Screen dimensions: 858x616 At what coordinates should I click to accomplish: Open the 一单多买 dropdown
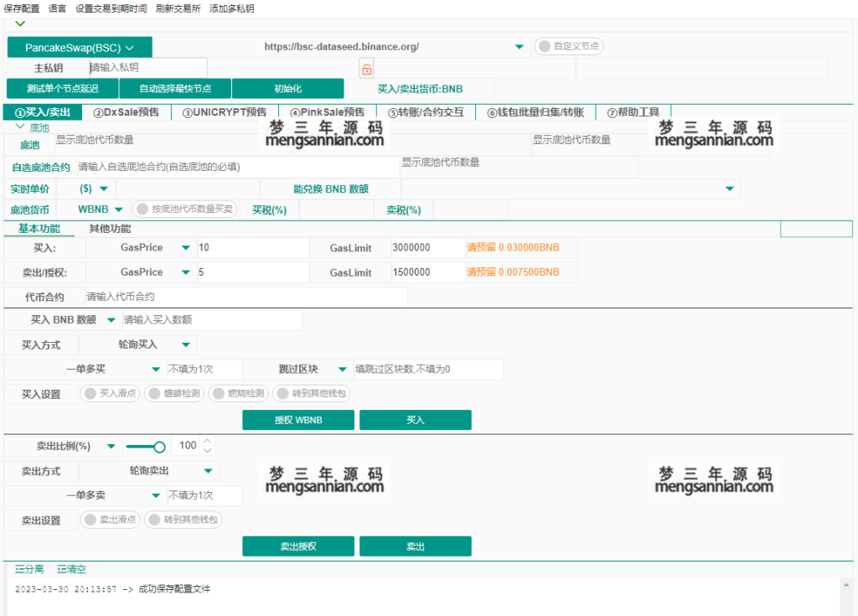[x=156, y=369]
